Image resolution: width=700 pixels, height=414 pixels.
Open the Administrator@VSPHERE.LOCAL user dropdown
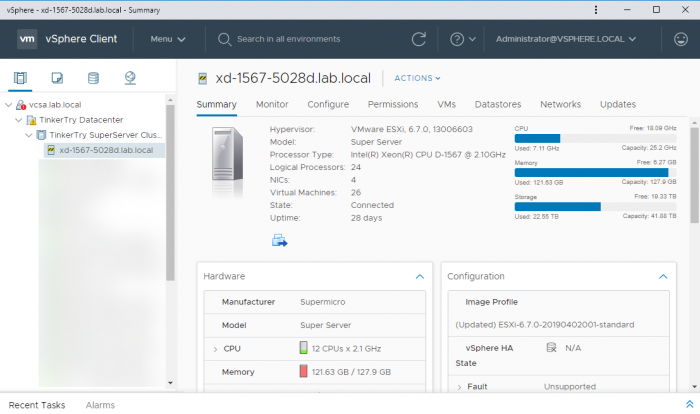pyautogui.click(x=566, y=39)
